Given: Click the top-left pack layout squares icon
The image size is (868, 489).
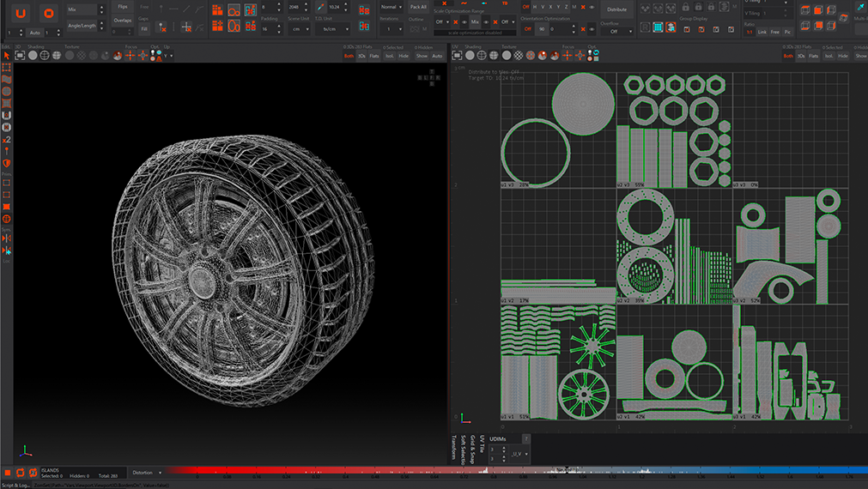Looking at the screenshot, I should [217, 10].
